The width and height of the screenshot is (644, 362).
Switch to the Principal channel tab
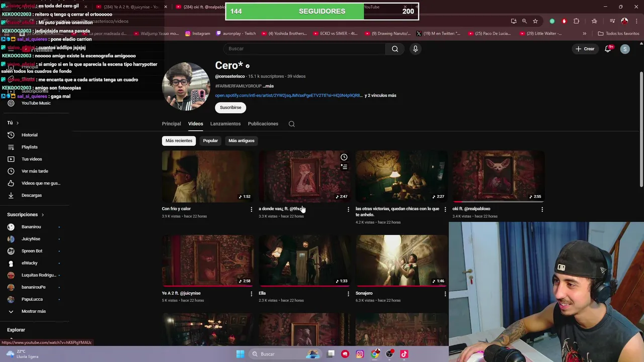[x=172, y=124]
